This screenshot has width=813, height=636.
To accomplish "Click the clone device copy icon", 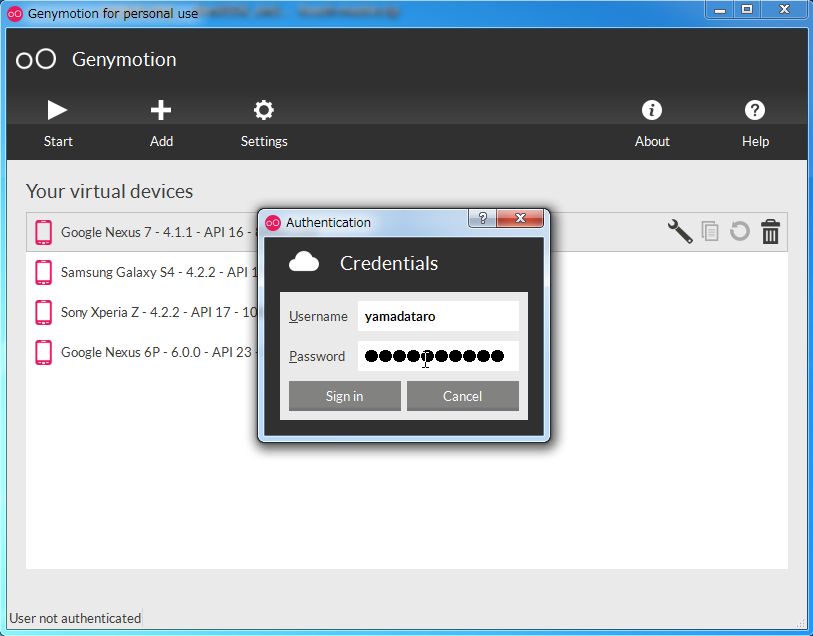I will (710, 232).
